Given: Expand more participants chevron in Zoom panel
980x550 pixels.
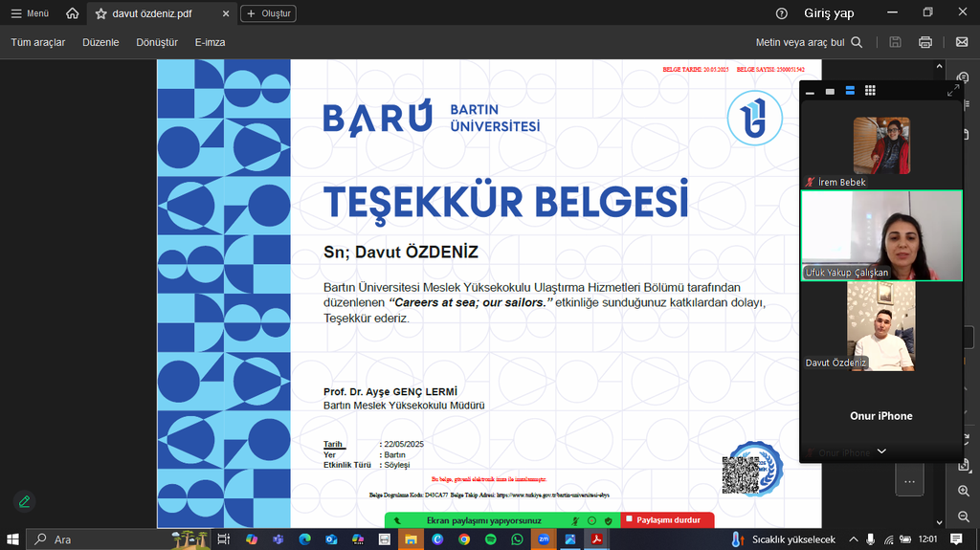Looking at the screenshot, I should point(881,451).
